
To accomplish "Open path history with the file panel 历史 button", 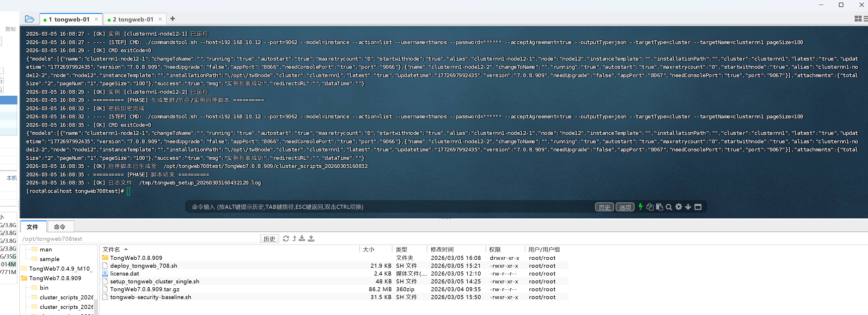I will [270, 239].
